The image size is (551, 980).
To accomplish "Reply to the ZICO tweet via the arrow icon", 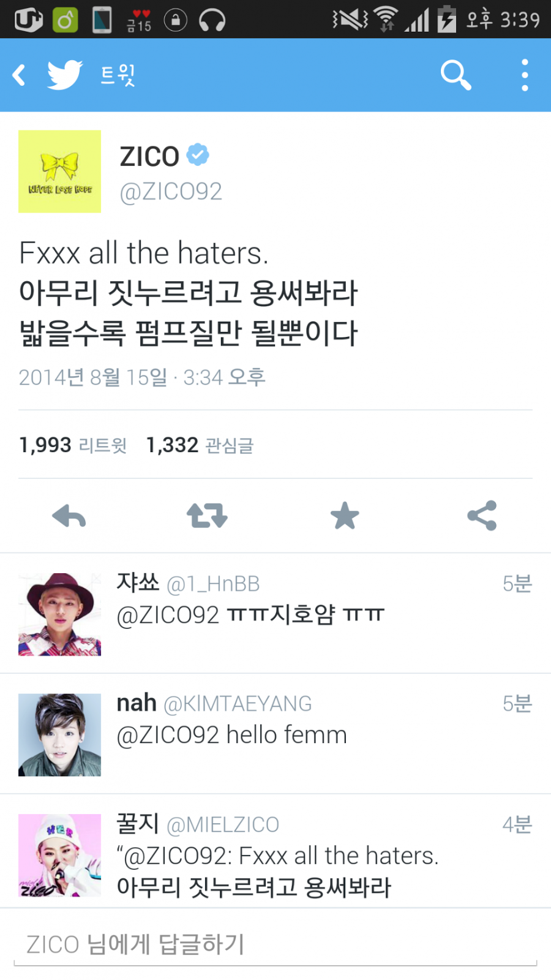I will (69, 516).
